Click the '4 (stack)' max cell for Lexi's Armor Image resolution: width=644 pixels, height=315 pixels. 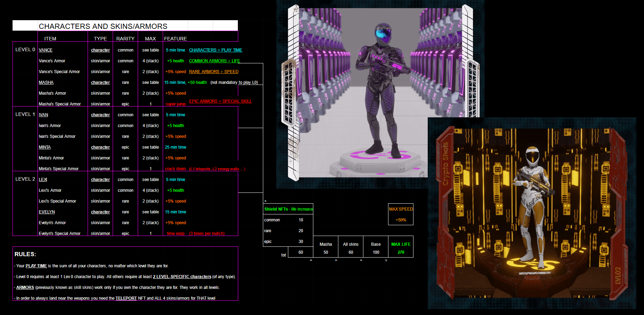[151, 190]
